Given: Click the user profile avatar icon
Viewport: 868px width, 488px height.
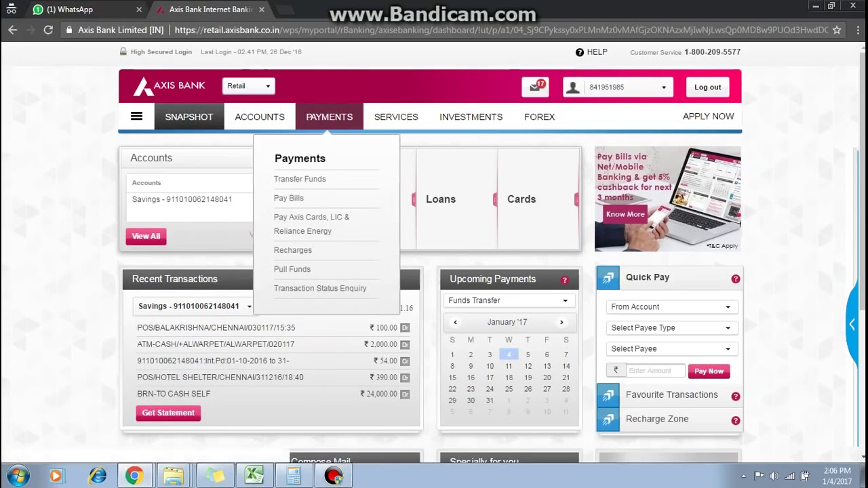Looking at the screenshot, I should point(573,87).
